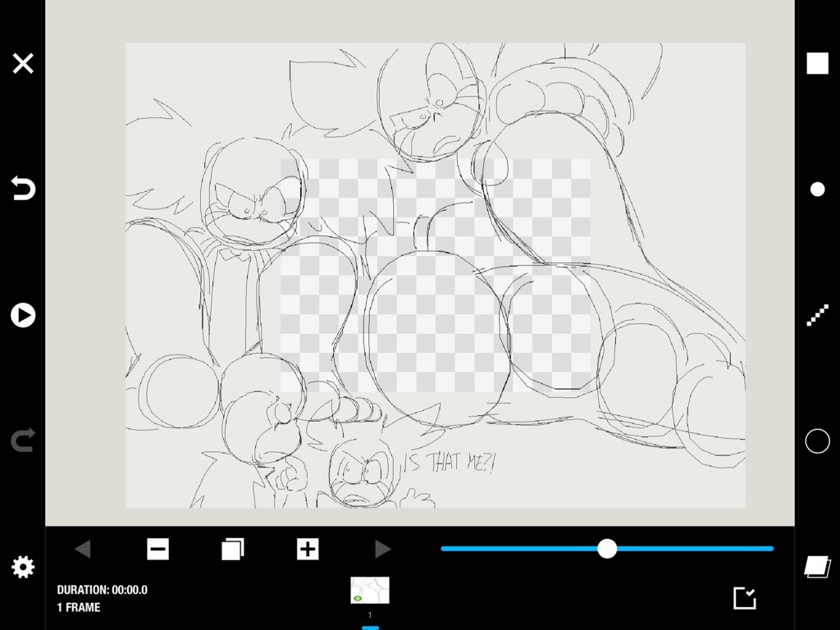This screenshot has width=840, height=630.
Task: Adjust the blue slider handle
Action: [x=607, y=549]
